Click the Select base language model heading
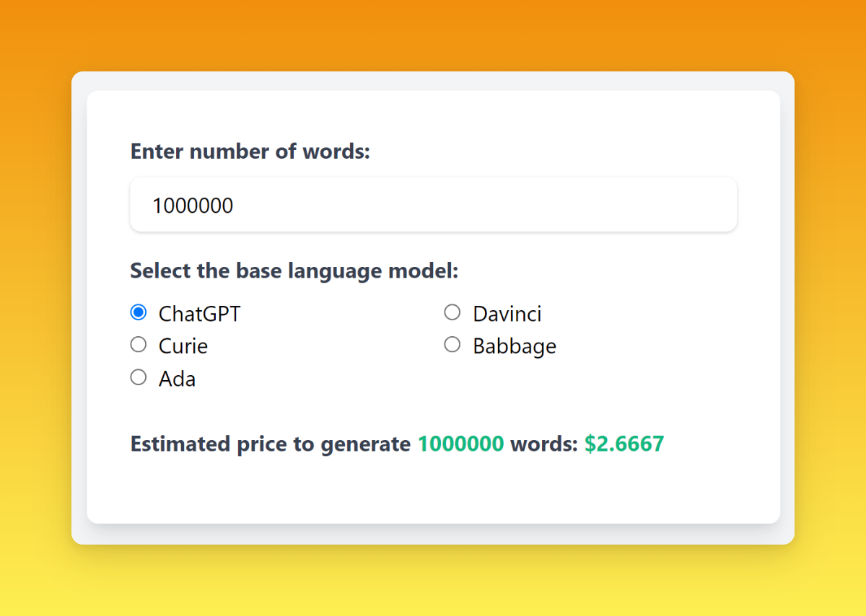 point(294,270)
